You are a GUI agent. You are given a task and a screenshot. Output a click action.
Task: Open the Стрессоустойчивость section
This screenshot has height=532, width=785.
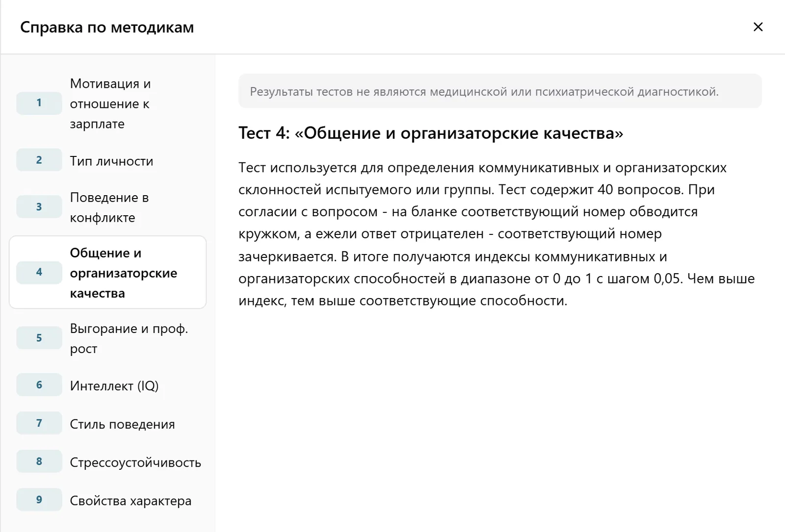pos(108,462)
